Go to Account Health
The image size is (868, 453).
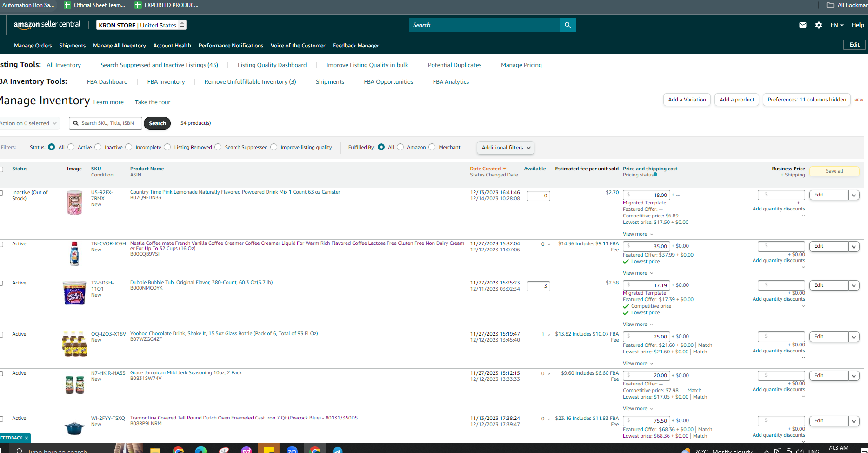(172, 46)
